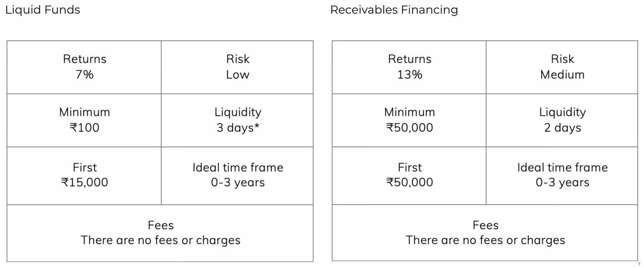Click the Risk Medium cell
The image size is (644, 268).
pyautogui.click(x=562, y=67)
